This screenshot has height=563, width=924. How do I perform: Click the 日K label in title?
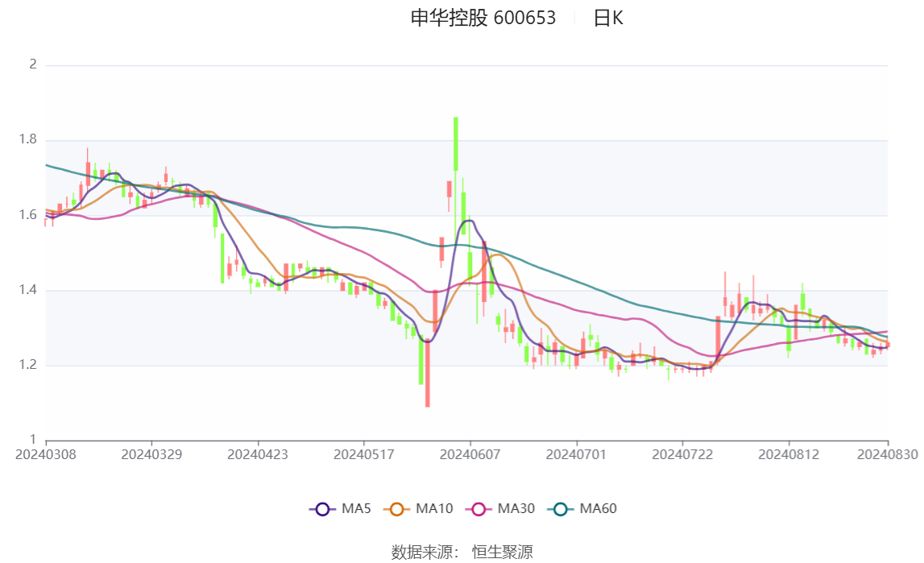pyautogui.click(x=608, y=19)
